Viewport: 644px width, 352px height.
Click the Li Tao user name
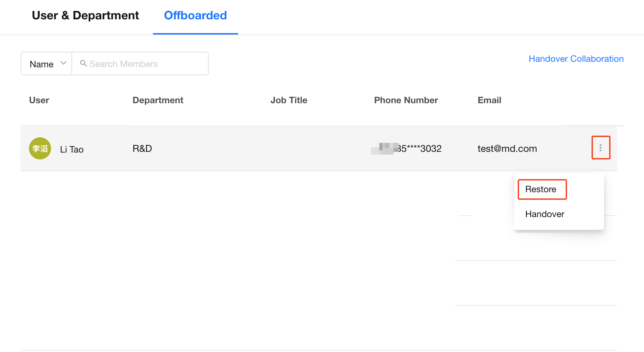[72, 149]
